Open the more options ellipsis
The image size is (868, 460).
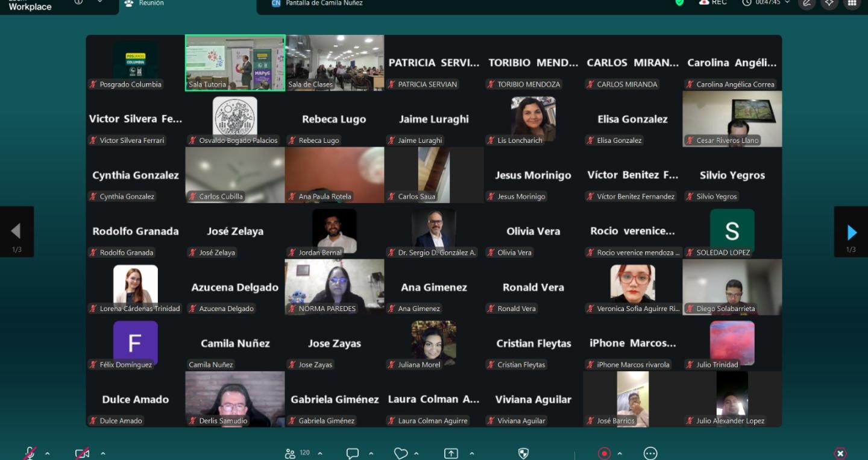pyautogui.click(x=650, y=453)
